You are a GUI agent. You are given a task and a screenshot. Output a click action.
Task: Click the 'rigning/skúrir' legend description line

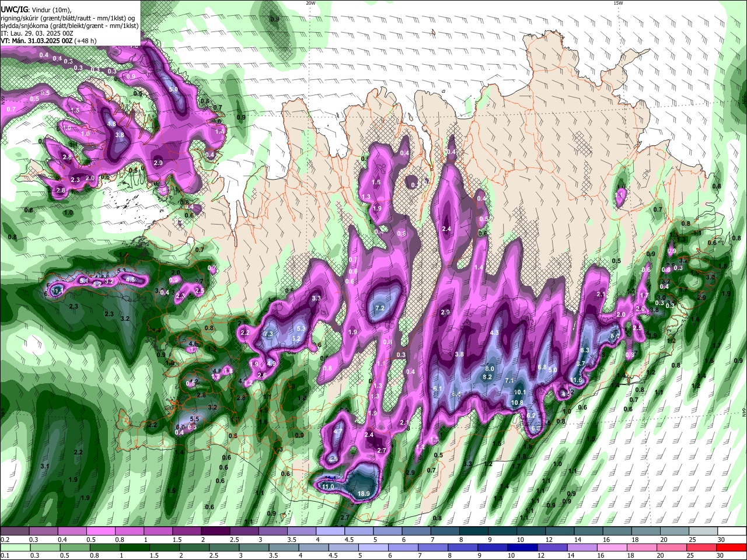point(67,17)
